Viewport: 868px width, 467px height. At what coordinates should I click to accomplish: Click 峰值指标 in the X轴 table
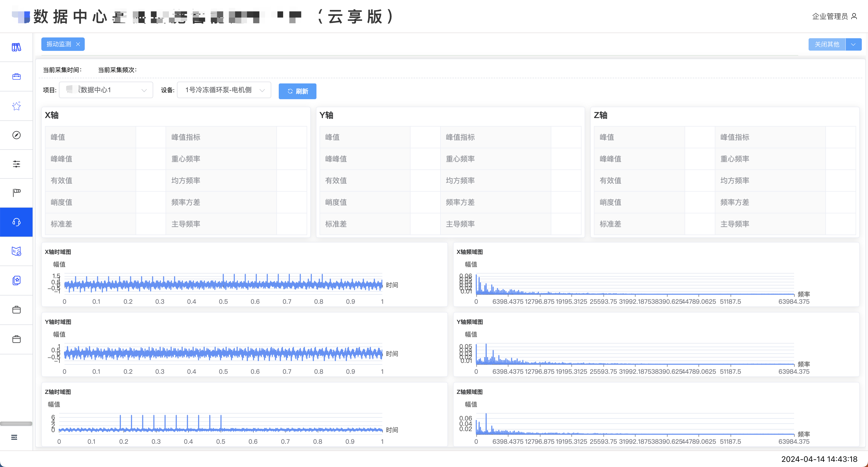pos(186,137)
